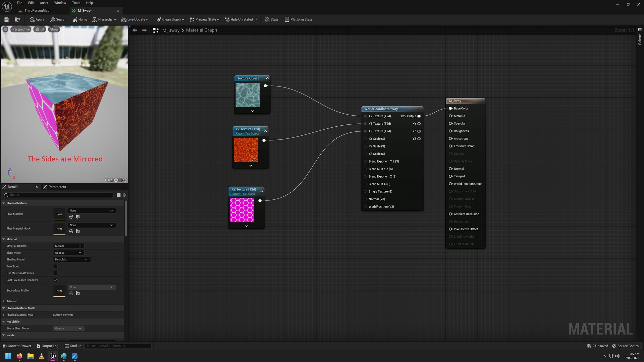The image size is (644, 362).
Task: Click the Source Control link at bottom right
Action: coord(626,346)
